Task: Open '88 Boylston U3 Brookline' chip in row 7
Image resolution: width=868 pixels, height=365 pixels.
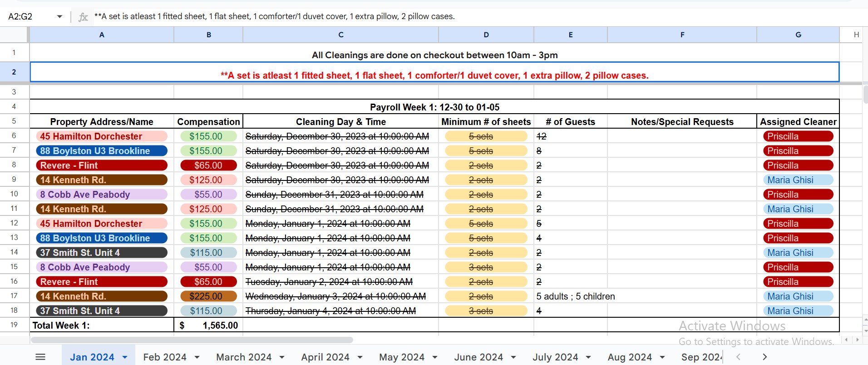Action: click(102, 151)
